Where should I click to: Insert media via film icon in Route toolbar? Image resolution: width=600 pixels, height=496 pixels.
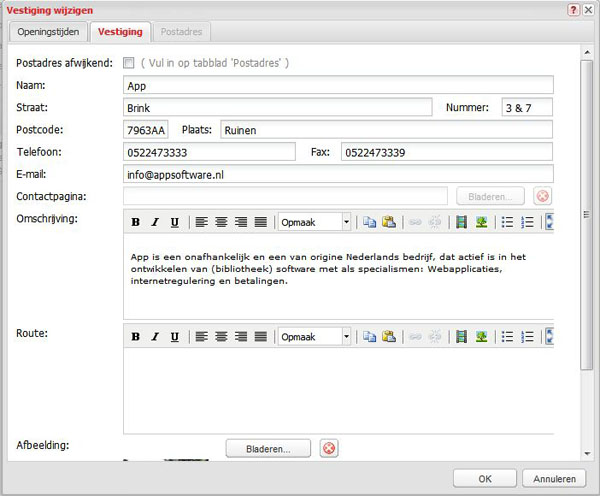[461, 336]
